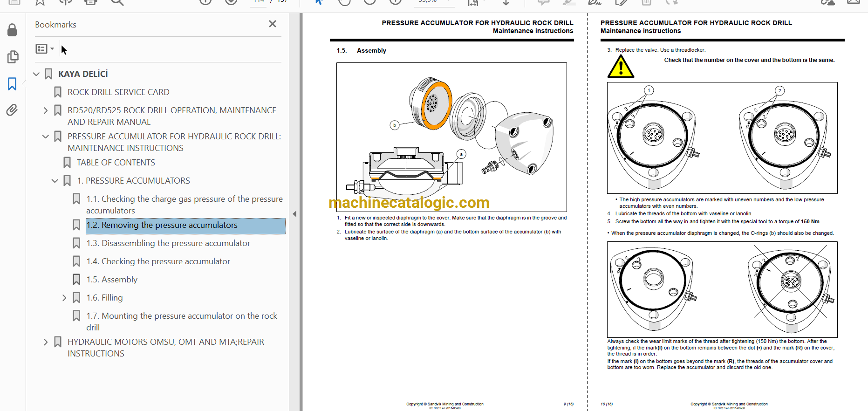
Task: Expand the HYDRAULIC MOTORS OMSU bookmark
Action: [46, 342]
